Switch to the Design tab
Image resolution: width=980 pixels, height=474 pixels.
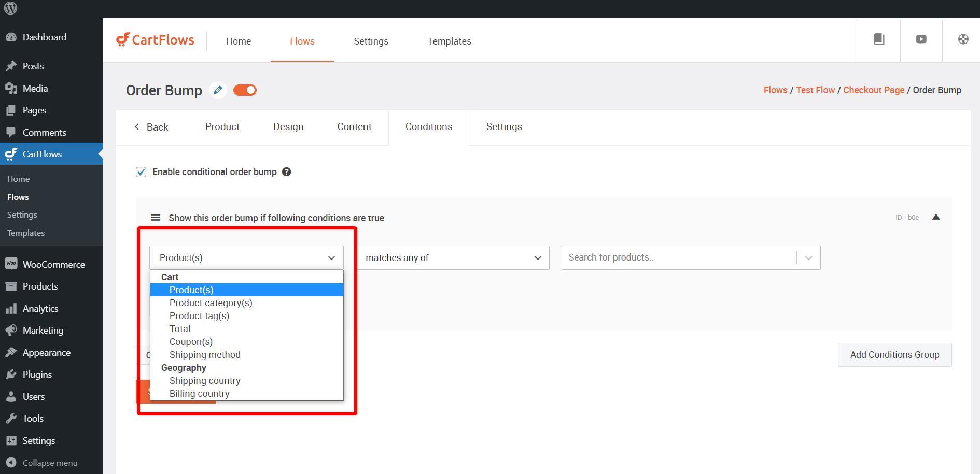(x=288, y=127)
